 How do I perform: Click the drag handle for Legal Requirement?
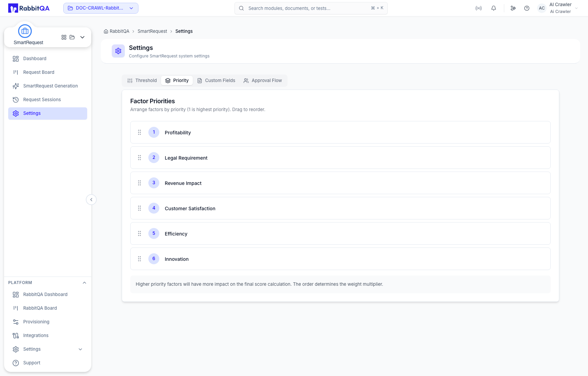139,158
